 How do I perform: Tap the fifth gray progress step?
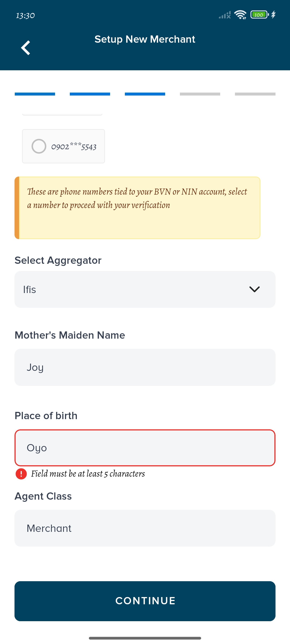pos(255,94)
